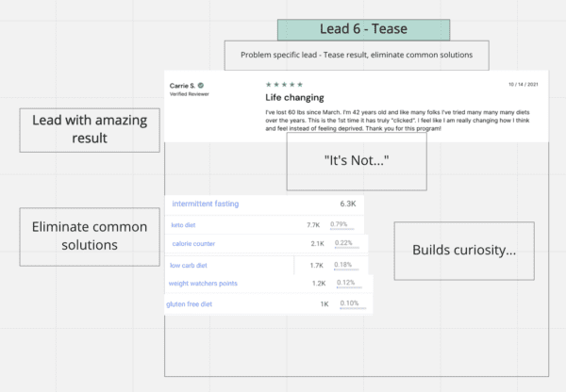This screenshot has width=566, height=392.
Task: Open the 'gluten free diet' keyword link
Action: pos(190,304)
